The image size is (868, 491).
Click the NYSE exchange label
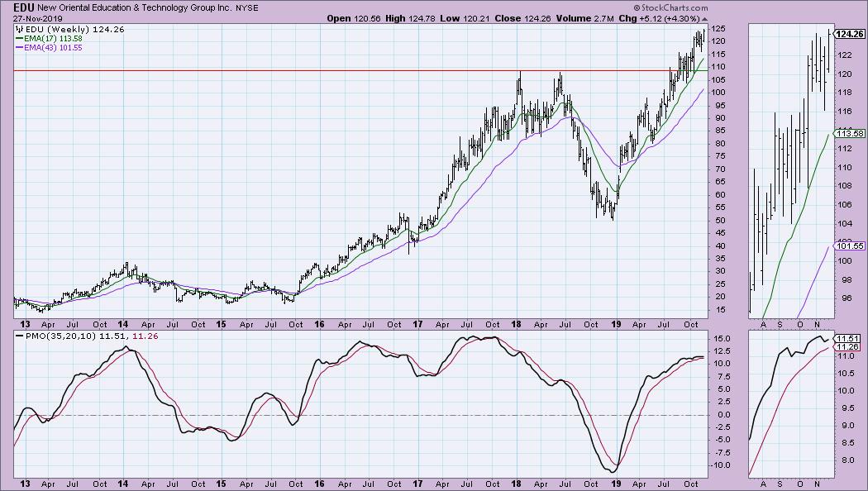click(x=246, y=8)
